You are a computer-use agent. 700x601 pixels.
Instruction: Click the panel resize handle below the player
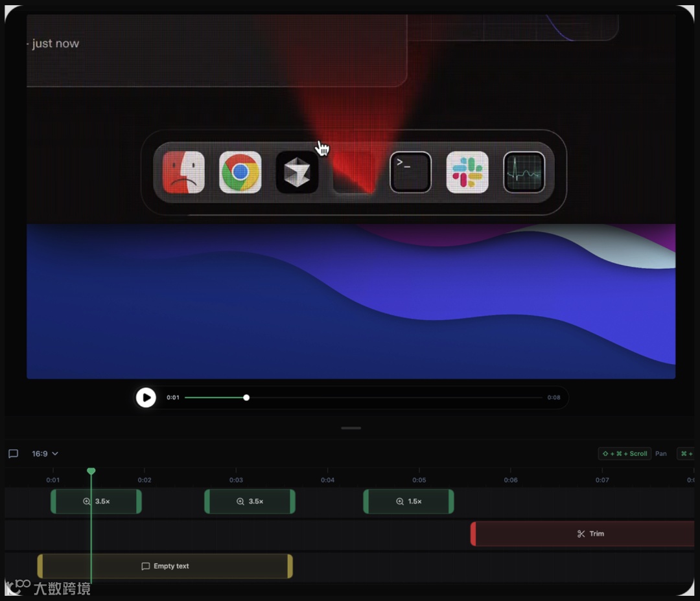click(351, 428)
